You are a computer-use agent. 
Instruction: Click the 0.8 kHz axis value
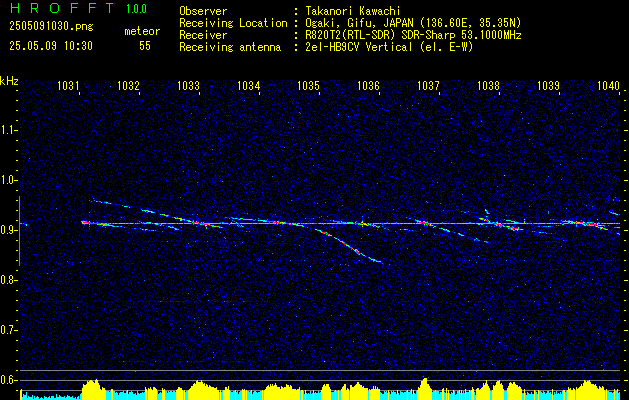(8, 280)
